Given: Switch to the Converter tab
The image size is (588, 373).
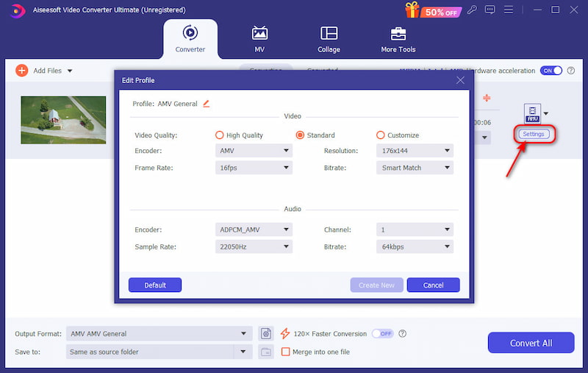Looking at the screenshot, I should [x=190, y=39].
